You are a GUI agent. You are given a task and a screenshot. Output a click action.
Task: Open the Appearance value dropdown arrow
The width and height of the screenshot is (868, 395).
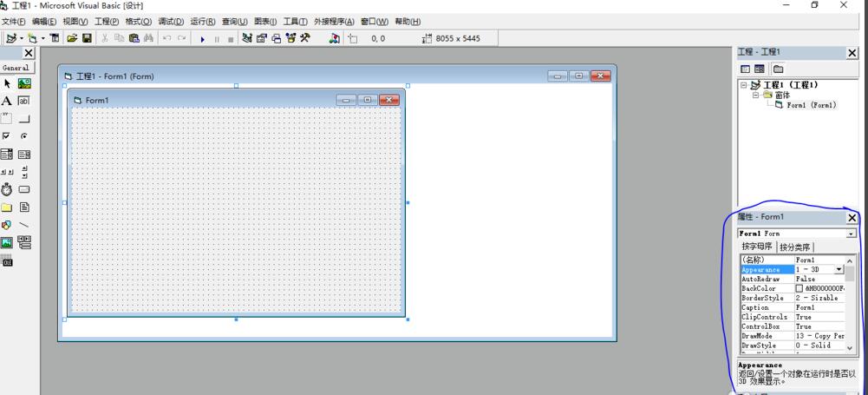(839, 270)
